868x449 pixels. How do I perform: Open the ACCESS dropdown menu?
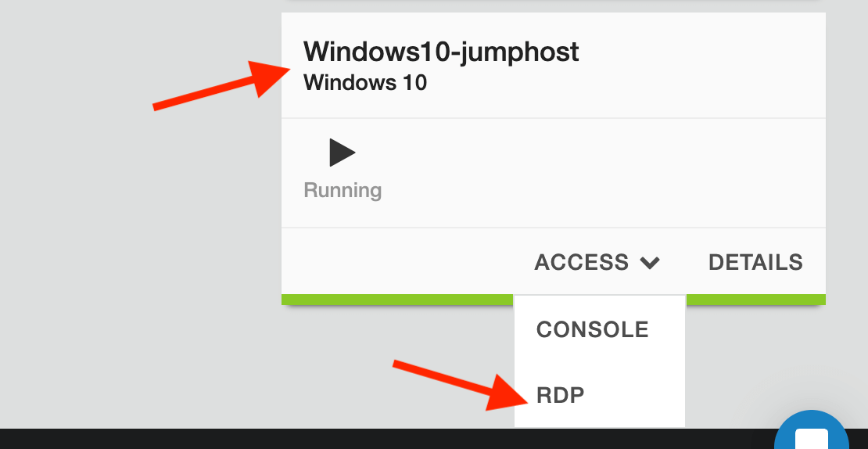tap(582, 262)
